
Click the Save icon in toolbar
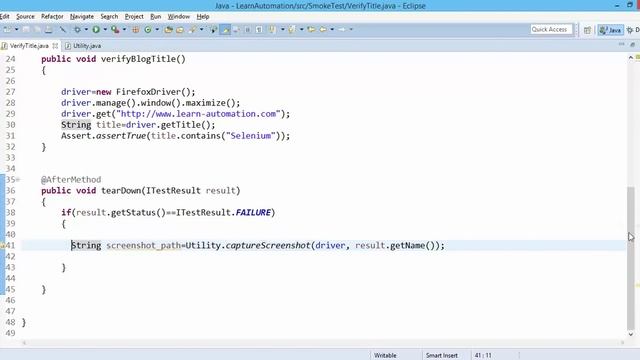(26, 29)
